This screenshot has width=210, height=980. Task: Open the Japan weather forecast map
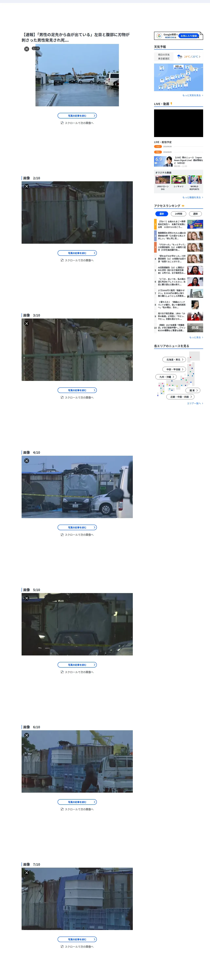point(178,78)
